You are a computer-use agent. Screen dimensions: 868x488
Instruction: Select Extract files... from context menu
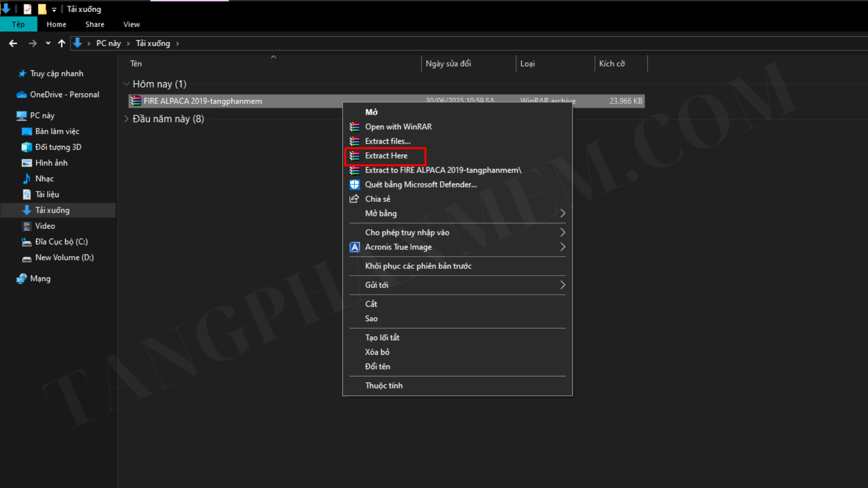[387, 141]
